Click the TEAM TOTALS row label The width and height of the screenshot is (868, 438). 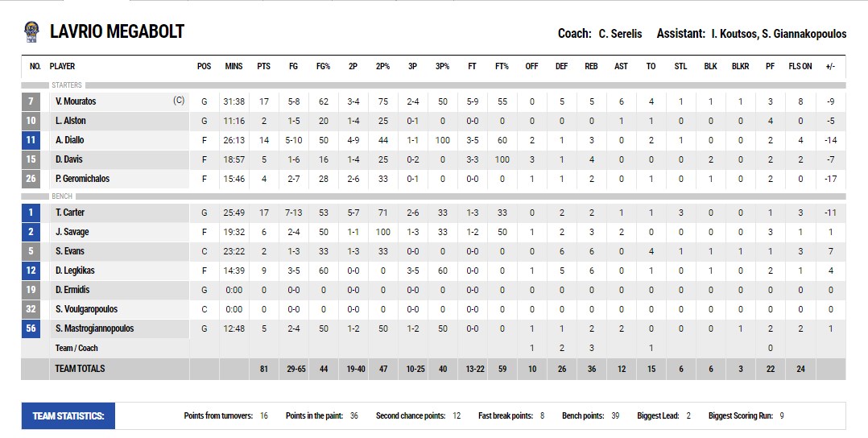click(80, 369)
